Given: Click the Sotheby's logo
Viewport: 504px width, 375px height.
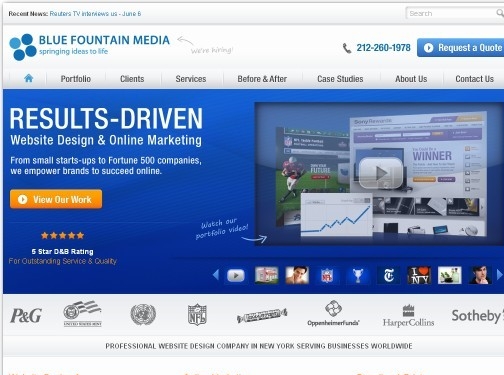Looking at the screenshot, I should click(x=478, y=316).
